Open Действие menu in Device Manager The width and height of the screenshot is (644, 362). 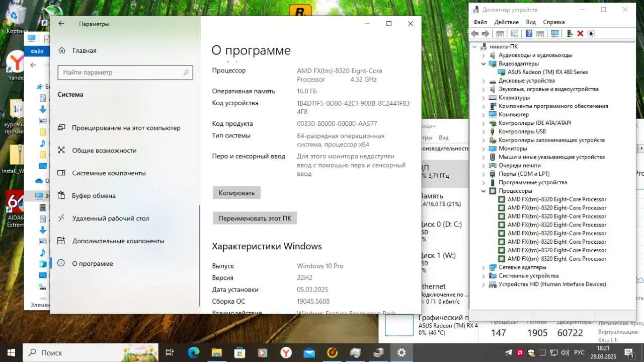point(506,22)
